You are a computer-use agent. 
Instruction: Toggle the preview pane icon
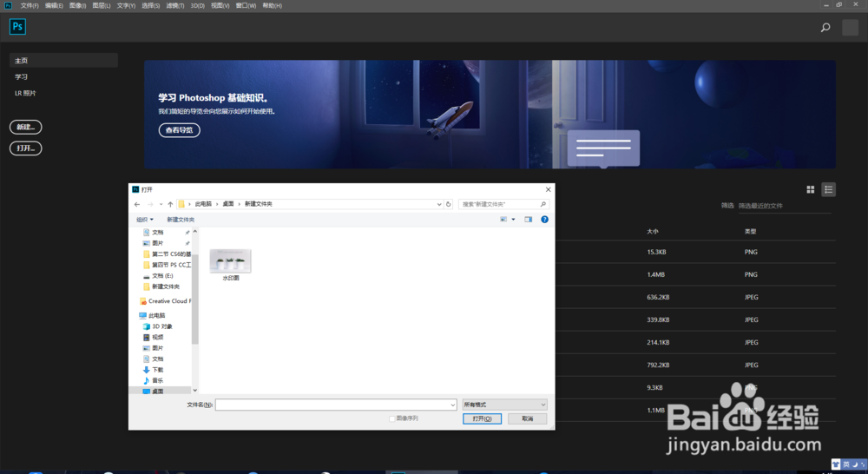click(x=528, y=220)
